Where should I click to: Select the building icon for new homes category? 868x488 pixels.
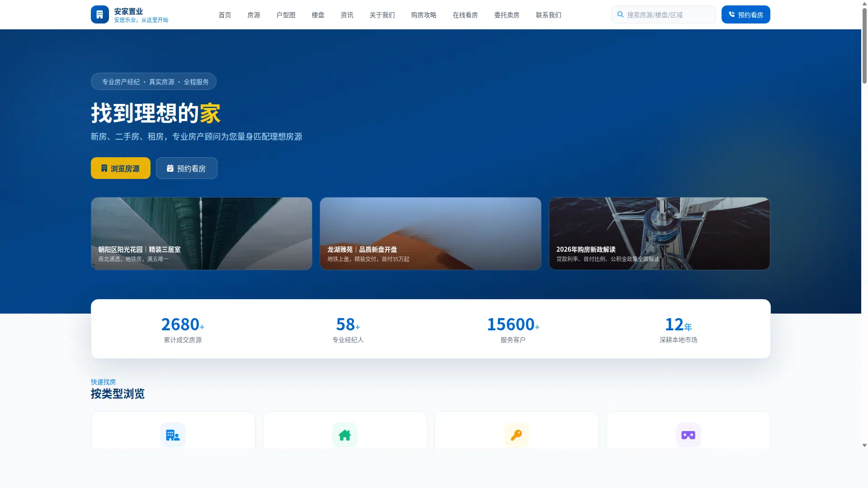coord(173,435)
